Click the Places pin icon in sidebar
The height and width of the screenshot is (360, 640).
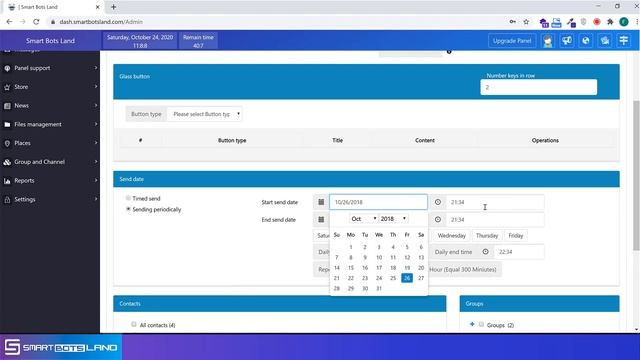(7, 143)
